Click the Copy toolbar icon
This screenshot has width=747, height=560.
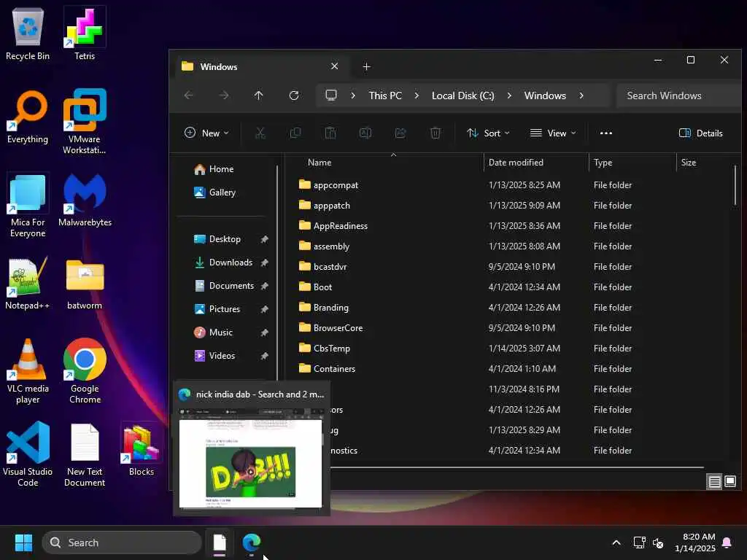295,133
